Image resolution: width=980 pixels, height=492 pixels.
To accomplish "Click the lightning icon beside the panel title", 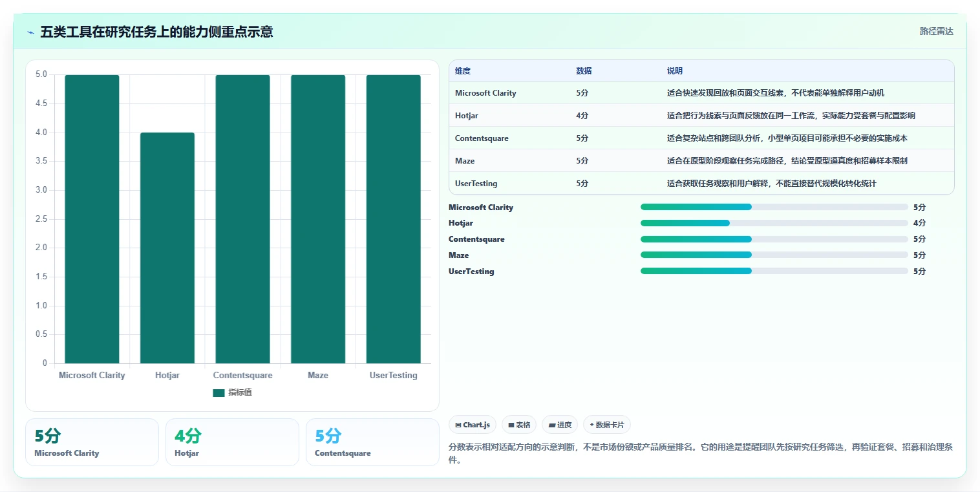I will click(x=31, y=32).
